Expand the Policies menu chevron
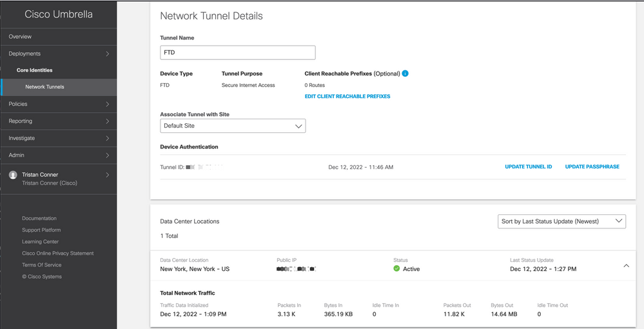 coord(107,104)
